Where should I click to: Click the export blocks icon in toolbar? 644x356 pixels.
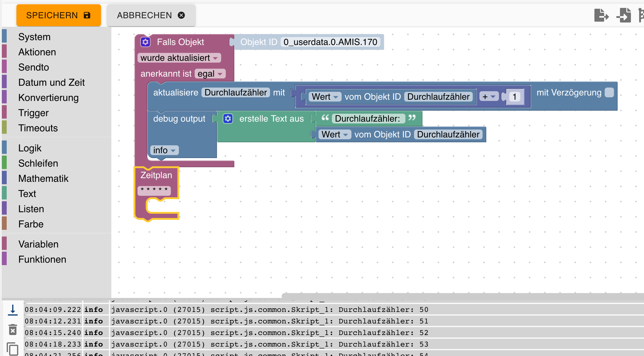[601, 15]
